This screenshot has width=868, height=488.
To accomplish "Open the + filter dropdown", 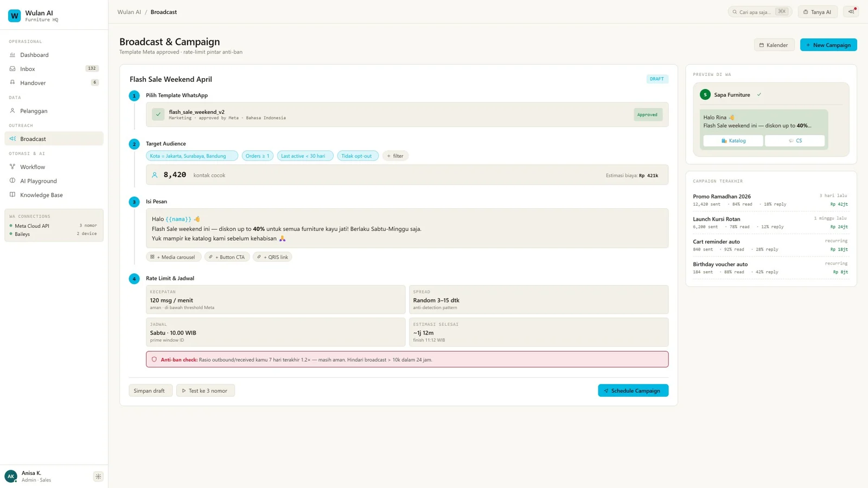I will [x=395, y=156].
